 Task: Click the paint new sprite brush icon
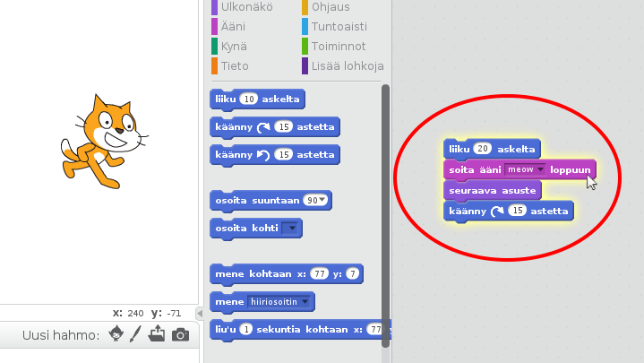136,334
